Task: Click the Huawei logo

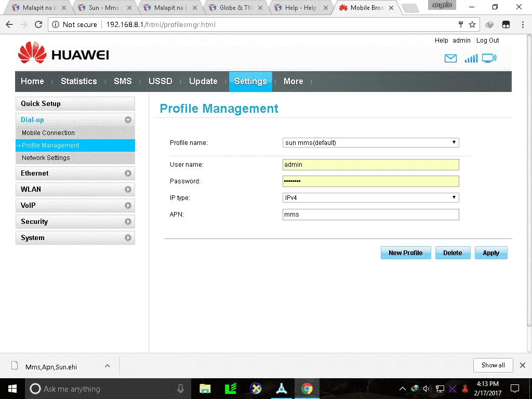Action: [x=63, y=54]
